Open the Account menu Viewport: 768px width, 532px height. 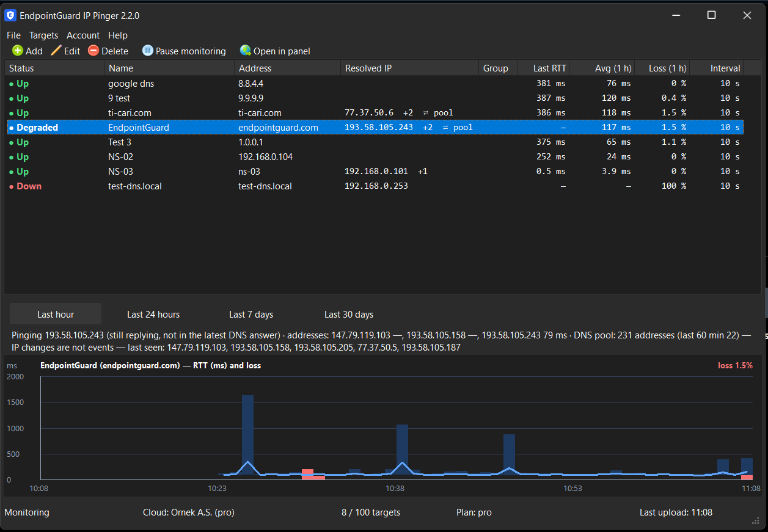(83, 35)
